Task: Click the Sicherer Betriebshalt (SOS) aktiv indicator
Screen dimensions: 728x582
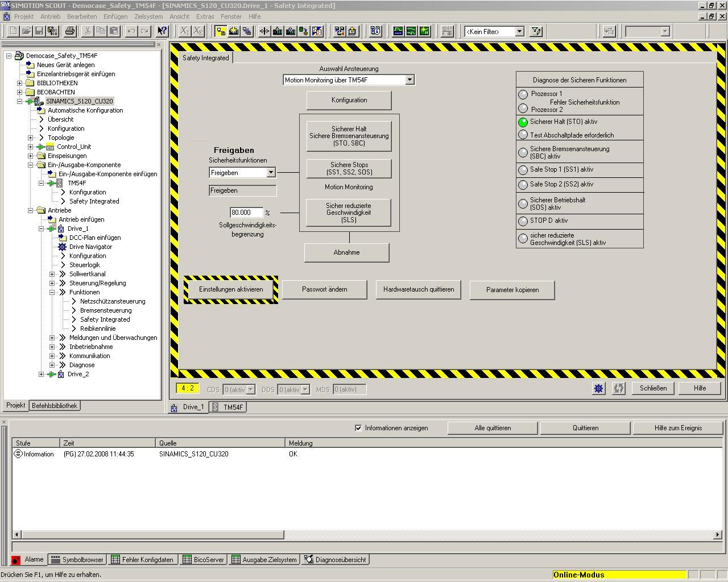Action: click(523, 203)
